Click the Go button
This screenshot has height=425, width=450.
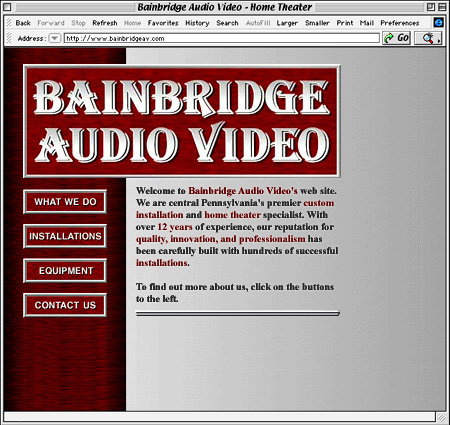[x=396, y=38]
